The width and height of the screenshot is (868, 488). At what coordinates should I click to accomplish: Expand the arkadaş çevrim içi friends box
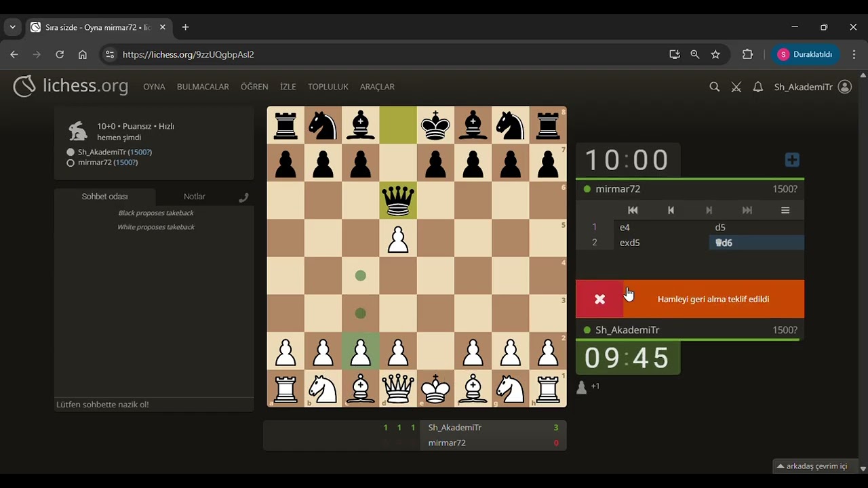pyautogui.click(x=816, y=466)
